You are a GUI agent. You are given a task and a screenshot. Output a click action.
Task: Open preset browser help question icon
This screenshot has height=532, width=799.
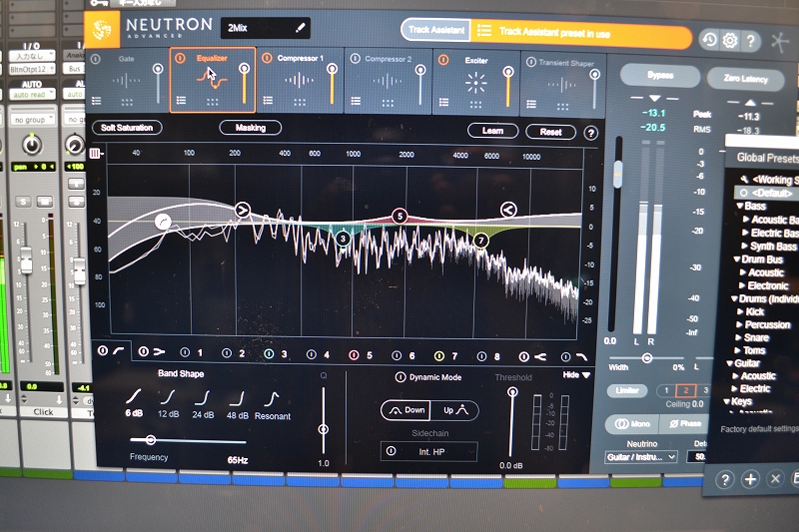point(724,479)
